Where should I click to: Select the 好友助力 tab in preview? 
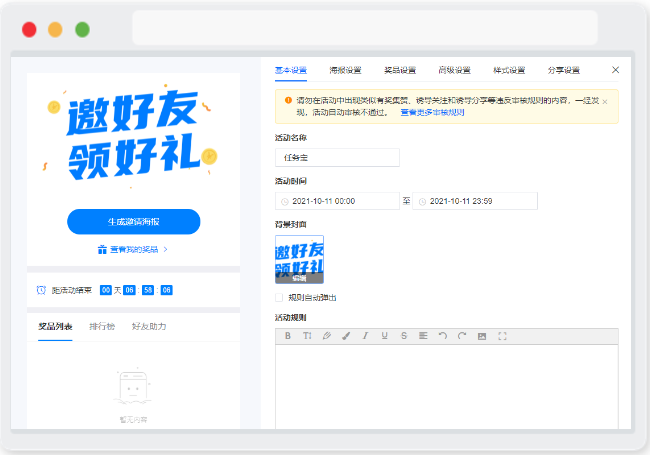coord(149,327)
